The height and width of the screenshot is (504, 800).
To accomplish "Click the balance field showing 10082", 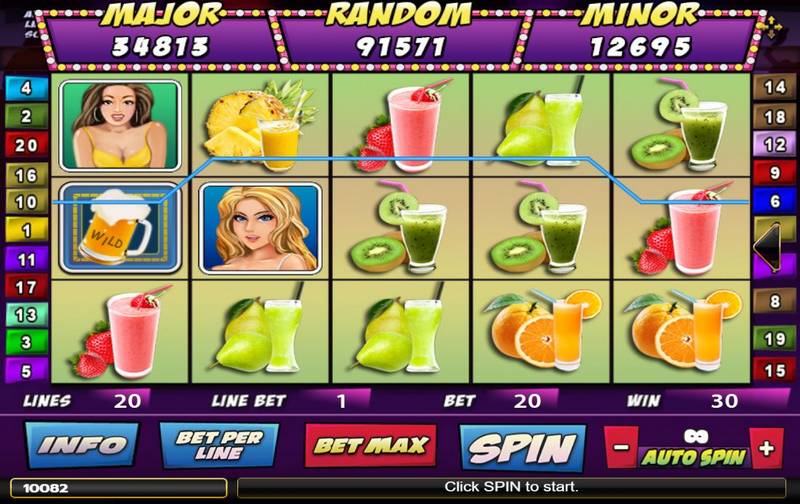I will pyautogui.click(x=118, y=488).
